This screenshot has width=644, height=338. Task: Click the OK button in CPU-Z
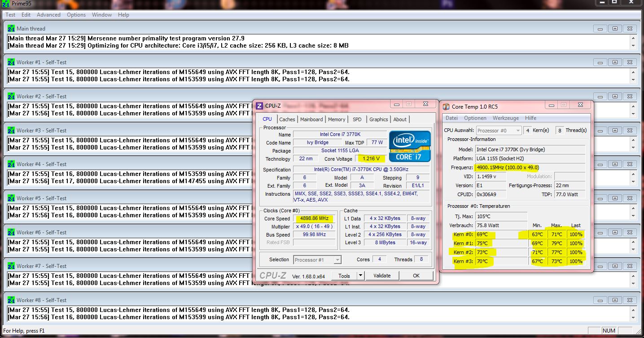pyautogui.click(x=416, y=276)
